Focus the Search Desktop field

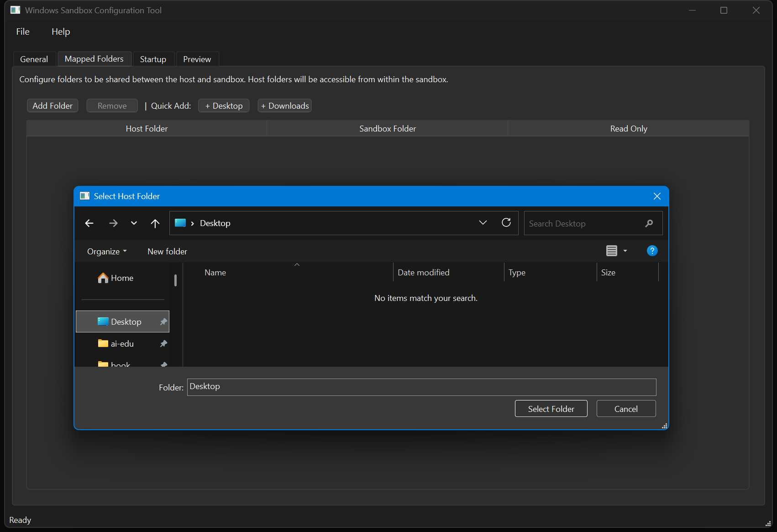[593, 223]
